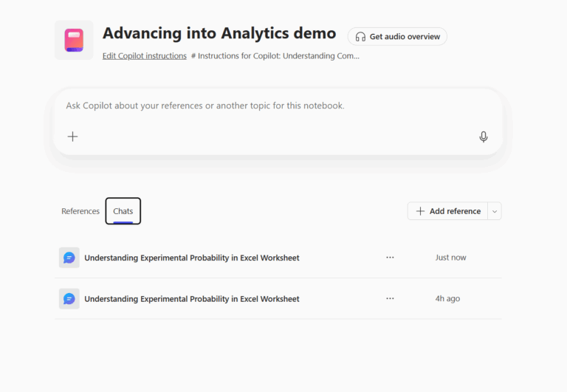Click the chat bubble icon of the Just now chat
The image size is (567, 392).
coord(69,258)
